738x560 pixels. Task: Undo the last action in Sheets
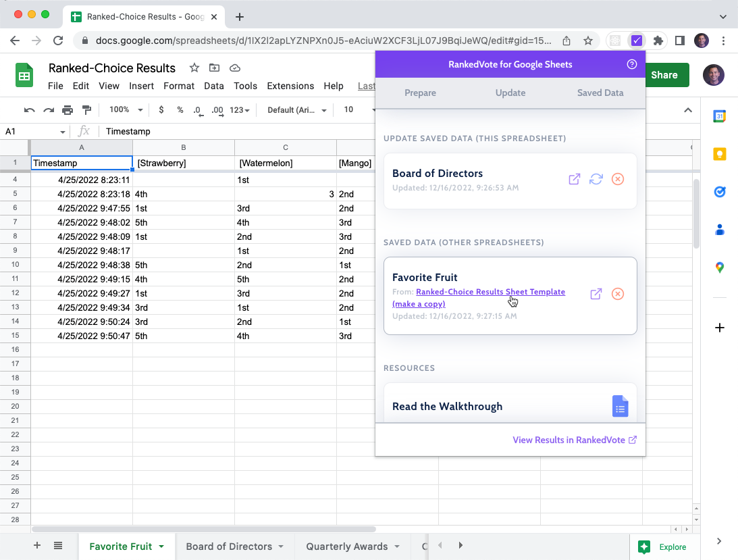[29, 109]
